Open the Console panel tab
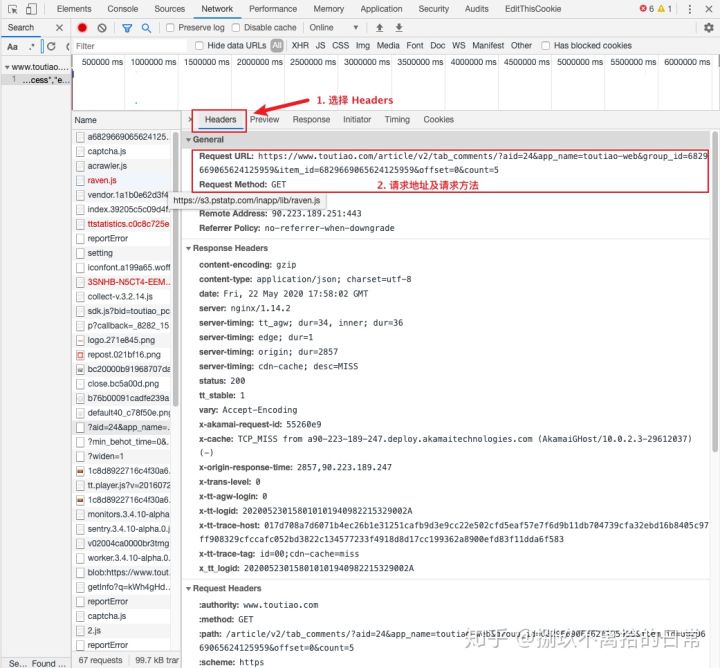 123,9
